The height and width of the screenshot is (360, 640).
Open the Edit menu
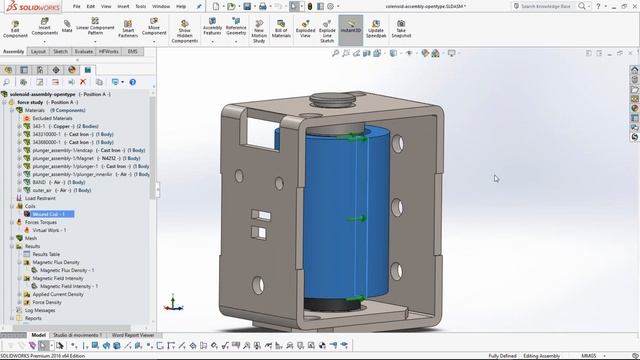(91, 6)
